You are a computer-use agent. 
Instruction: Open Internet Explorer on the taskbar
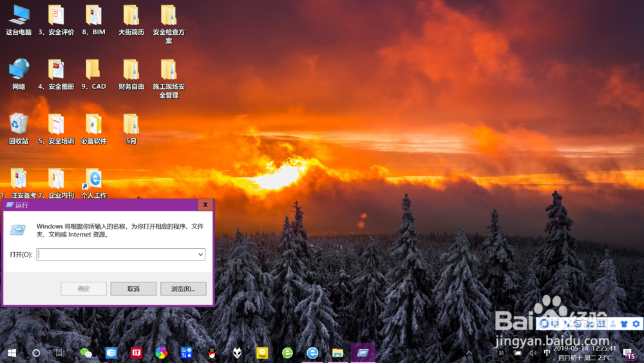(312, 353)
